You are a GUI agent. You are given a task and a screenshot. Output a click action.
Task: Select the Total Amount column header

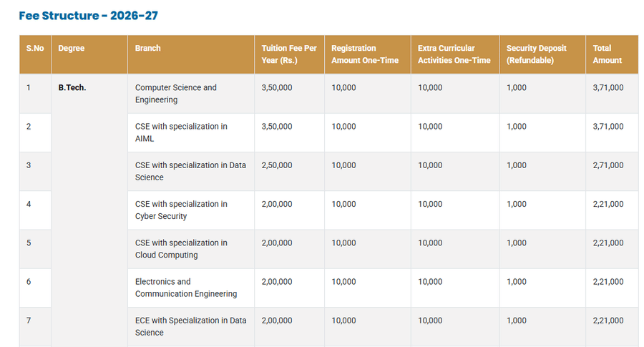coord(607,54)
